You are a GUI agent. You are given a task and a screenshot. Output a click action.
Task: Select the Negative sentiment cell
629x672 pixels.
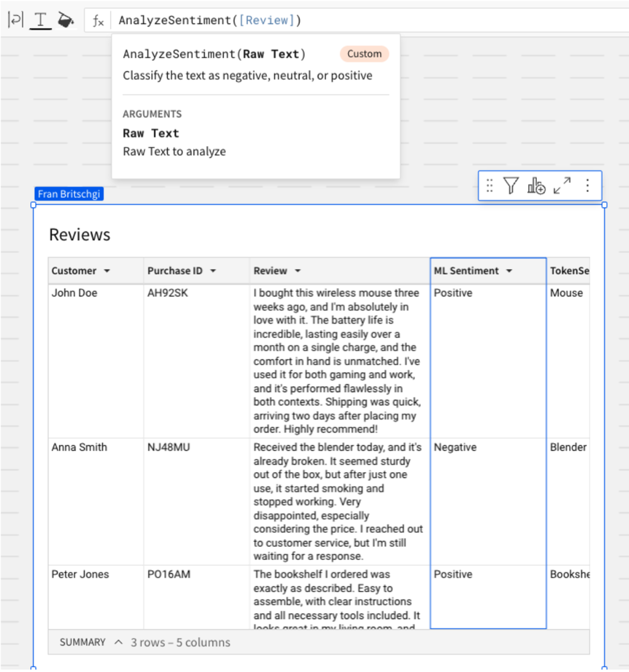[x=488, y=502]
